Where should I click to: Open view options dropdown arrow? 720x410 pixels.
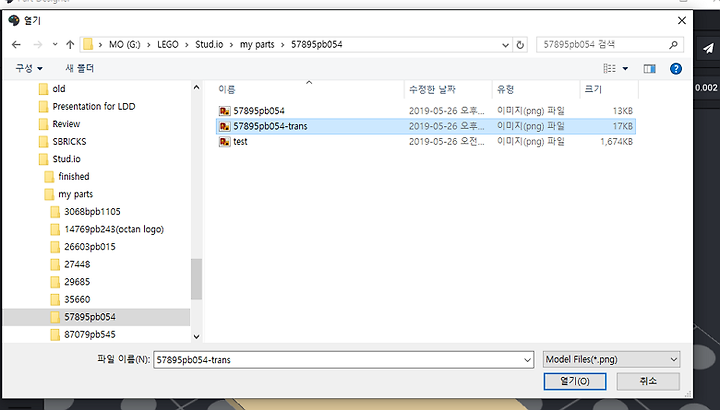(625, 69)
